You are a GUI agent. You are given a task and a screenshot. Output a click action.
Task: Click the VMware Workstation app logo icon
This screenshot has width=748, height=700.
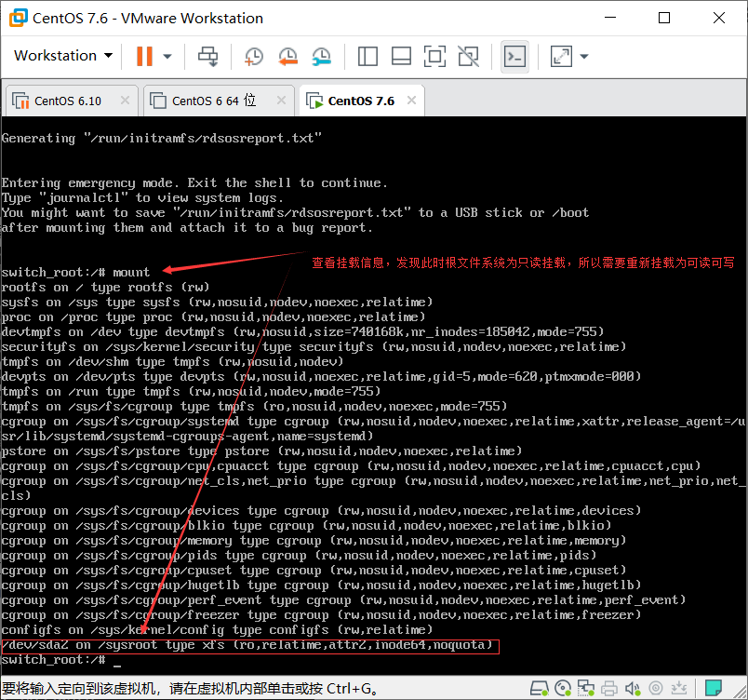click(x=19, y=18)
